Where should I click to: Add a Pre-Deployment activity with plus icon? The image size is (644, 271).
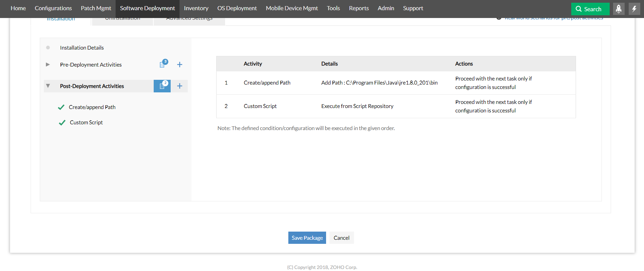[180, 65]
